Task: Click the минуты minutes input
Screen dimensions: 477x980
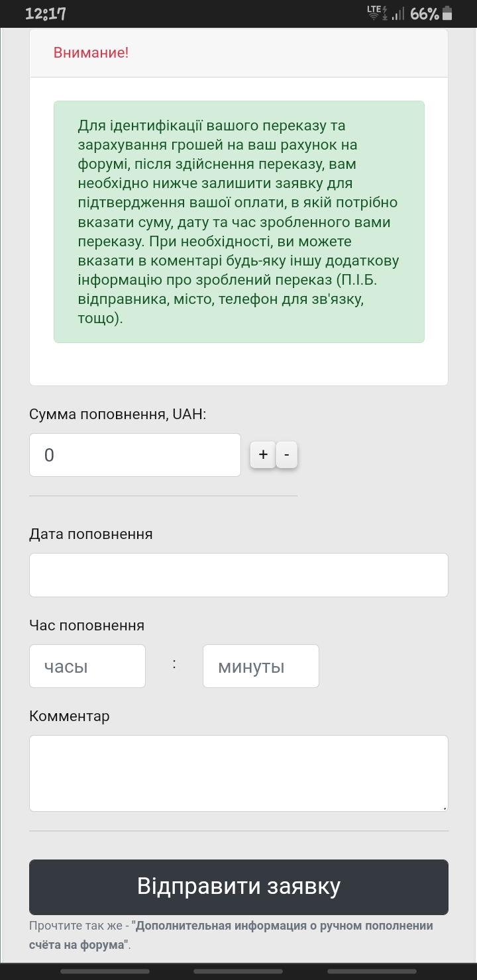Action: 260,666
